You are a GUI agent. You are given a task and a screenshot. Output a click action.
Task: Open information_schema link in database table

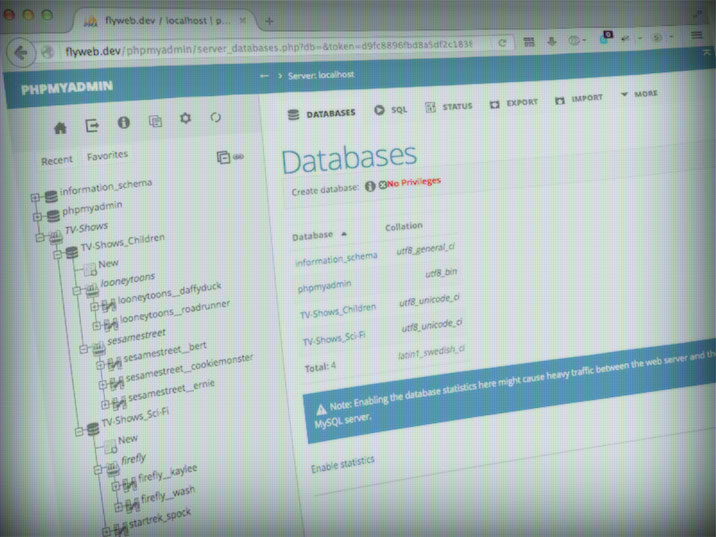click(x=336, y=259)
